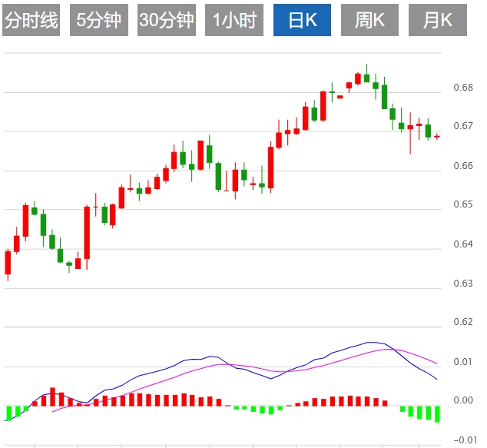Click the 0.66 price axis label
The width and height of the screenshot is (487, 448).
click(463, 165)
